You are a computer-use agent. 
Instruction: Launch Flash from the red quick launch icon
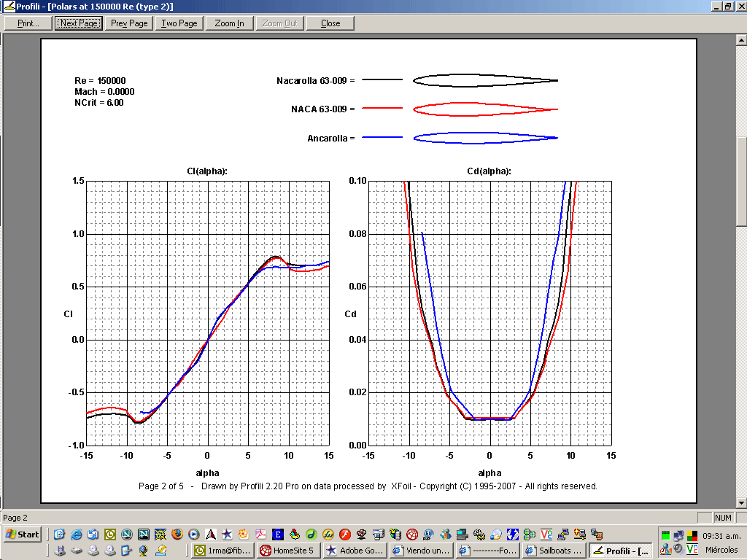tap(345, 534)
